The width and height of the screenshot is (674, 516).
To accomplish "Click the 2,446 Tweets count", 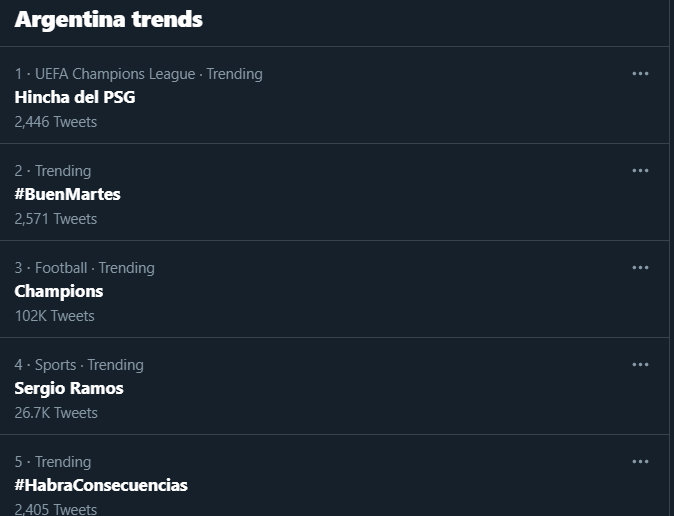I will [56, 122].
